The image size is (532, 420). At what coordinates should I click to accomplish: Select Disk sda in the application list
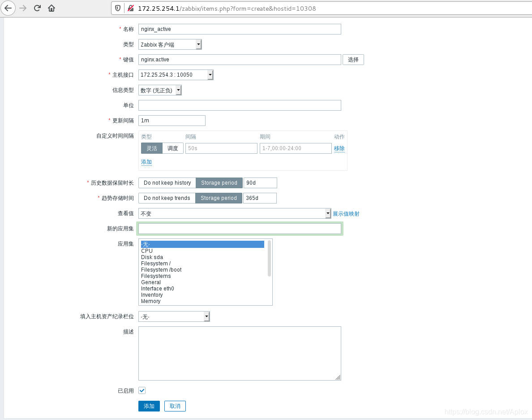(x=202, y=257)
